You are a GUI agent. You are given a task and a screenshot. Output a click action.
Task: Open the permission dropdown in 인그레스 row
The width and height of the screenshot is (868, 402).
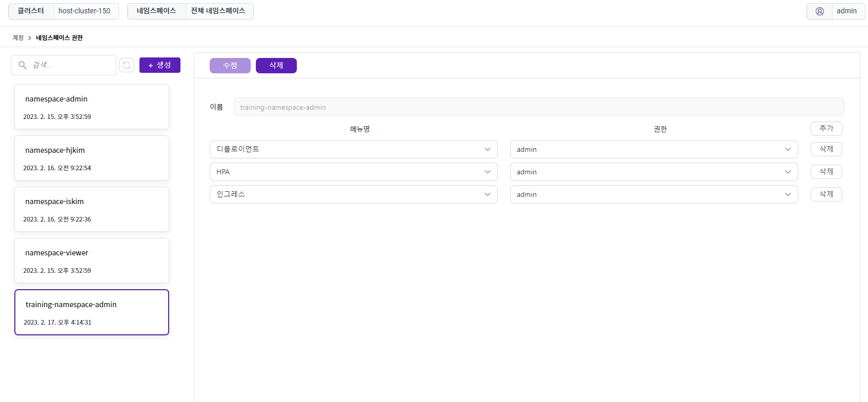pyautogui.click(x=654, y=194)
